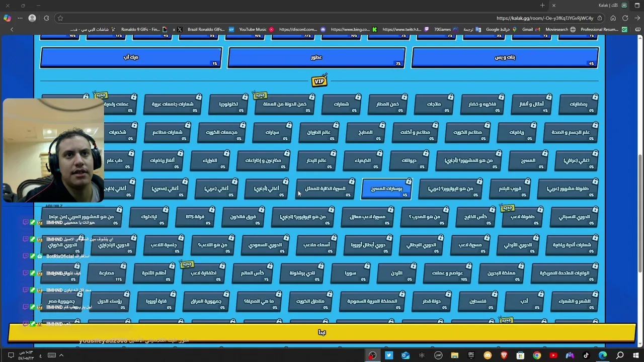Select highlighted بوسترات المسرح tile

point(386,189)
